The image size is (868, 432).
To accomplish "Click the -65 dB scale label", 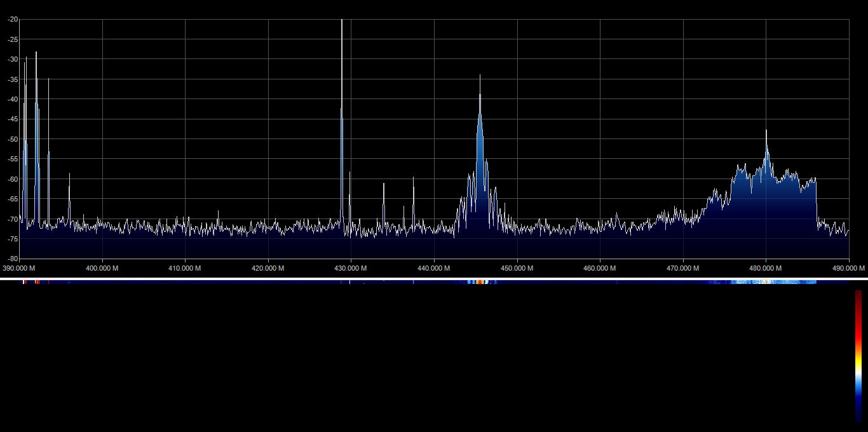I will pyautogui.click(x=13, y=199).
